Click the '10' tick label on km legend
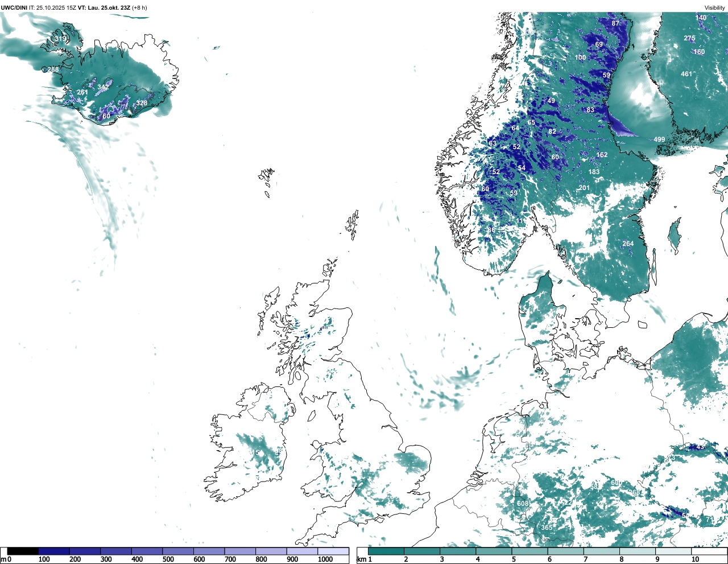728x564 pixels. 695,559
